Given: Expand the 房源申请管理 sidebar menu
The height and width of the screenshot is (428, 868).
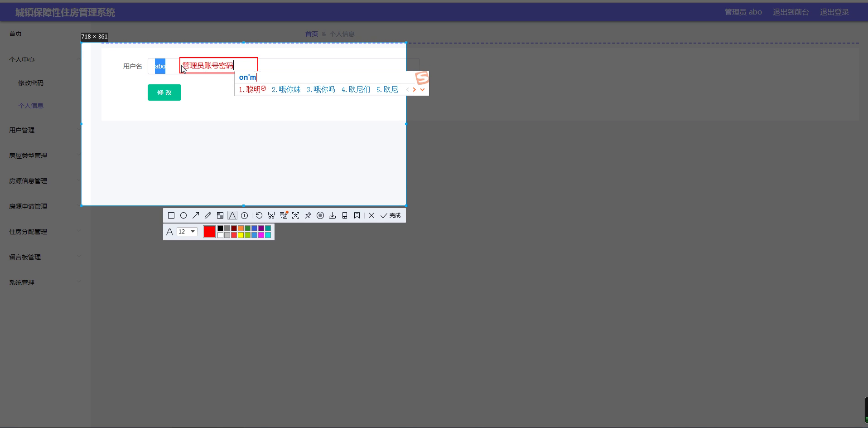Looking at the screenshot, I should [28, 206].
